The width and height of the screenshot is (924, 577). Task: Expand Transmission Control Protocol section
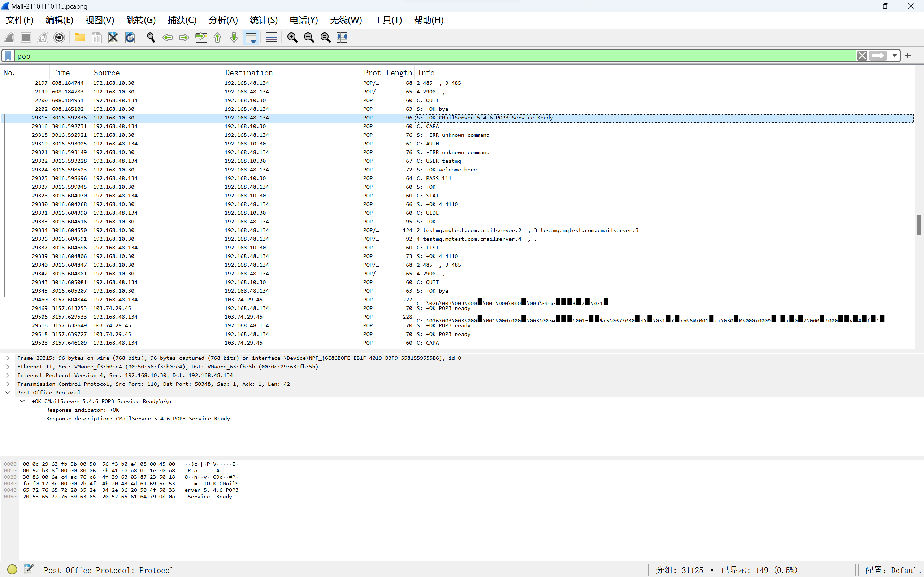8,384
